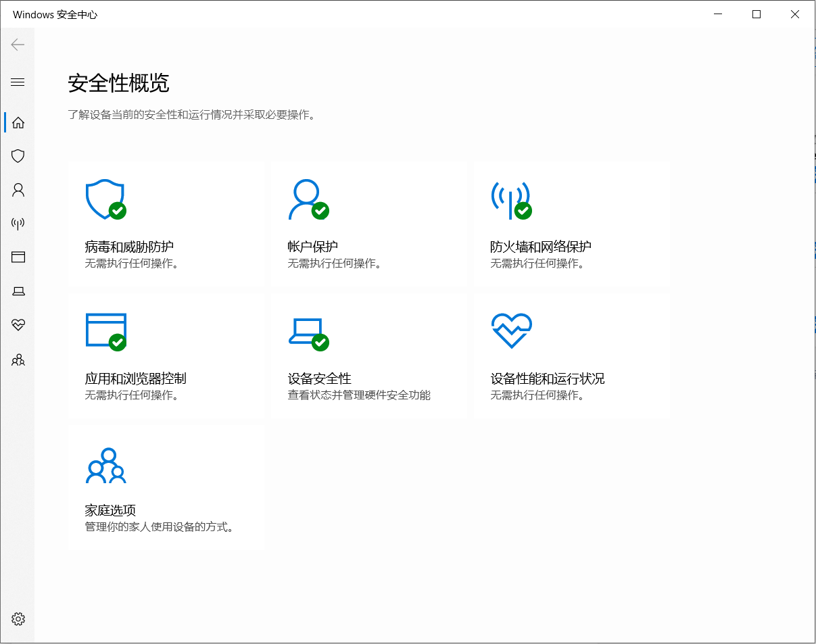Click 无需执行任何操作 under 病毒和威胁防护
The height and width of the screenshot is (644, 816).
[x=132, y=264]
